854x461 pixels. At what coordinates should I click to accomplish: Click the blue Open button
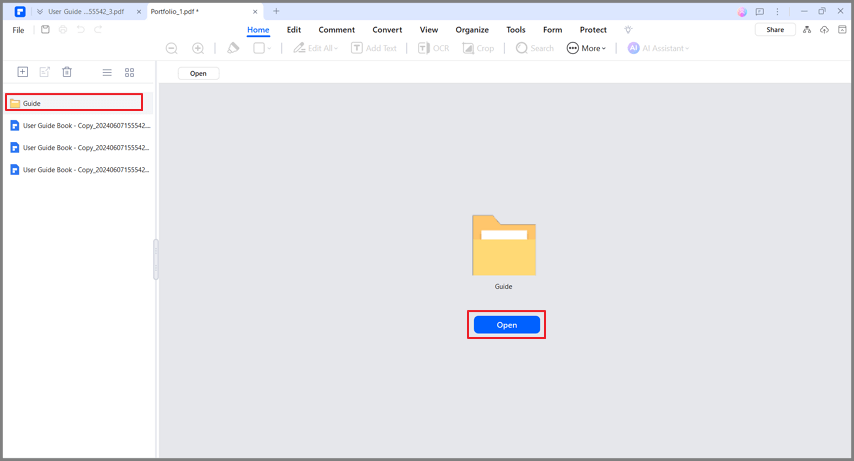click(507, 325)
